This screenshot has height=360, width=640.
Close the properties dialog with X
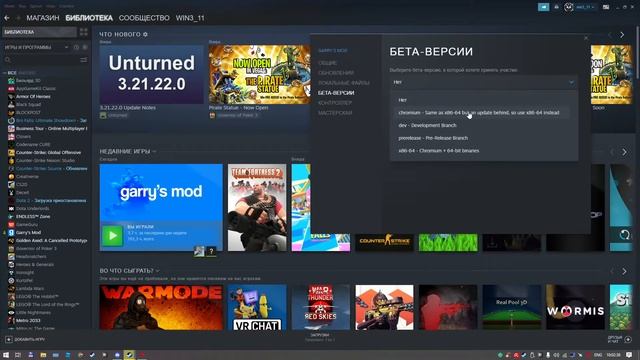[586, 38]
